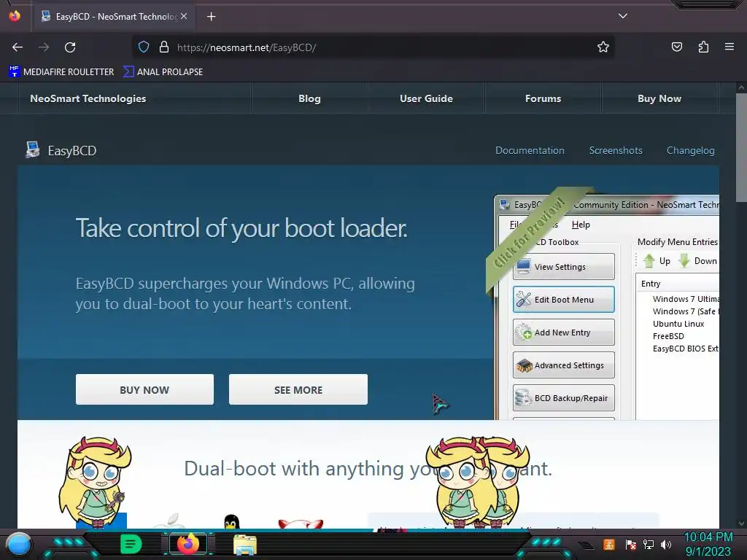747x560 pixels.
Task: Bookmark this page with the star
Action: tap(603, 47)
